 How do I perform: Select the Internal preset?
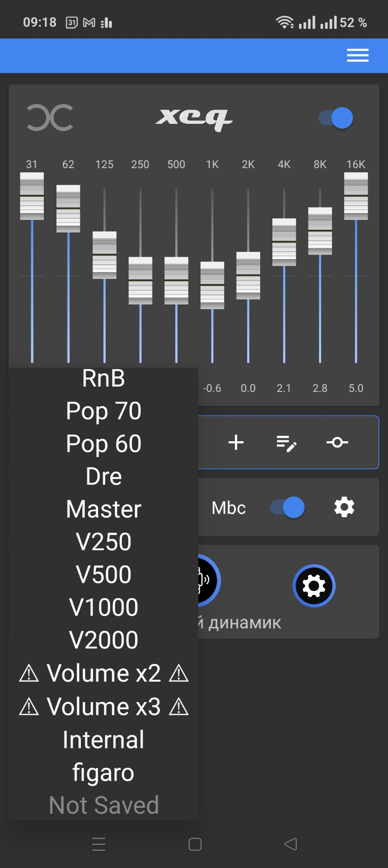point(103,740)
